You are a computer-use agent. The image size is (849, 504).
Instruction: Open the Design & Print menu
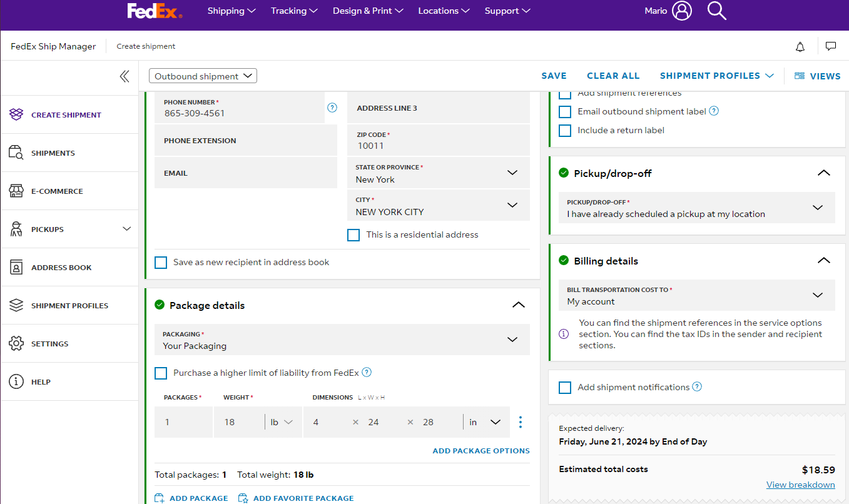[368, 11]
